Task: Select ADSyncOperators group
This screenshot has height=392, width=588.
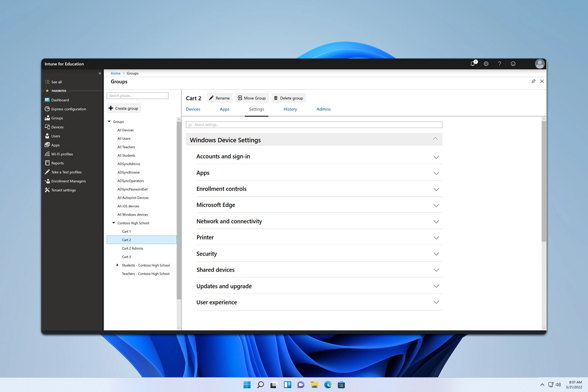Action: tap(130, 181)
